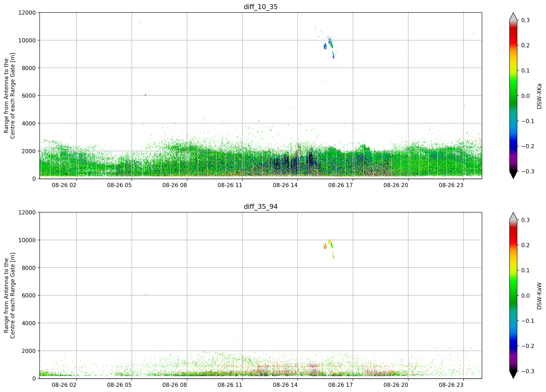Click the −0.1 tick on DSW-KaW colorbar
This screenshot has height=392, width=546.
[528, 321]
